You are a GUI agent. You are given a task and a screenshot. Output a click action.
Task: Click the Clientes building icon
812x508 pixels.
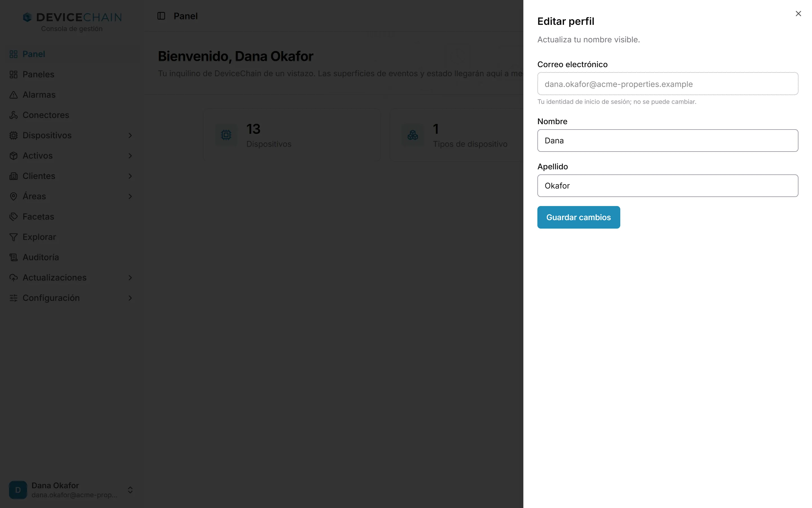tap(14, 176)
